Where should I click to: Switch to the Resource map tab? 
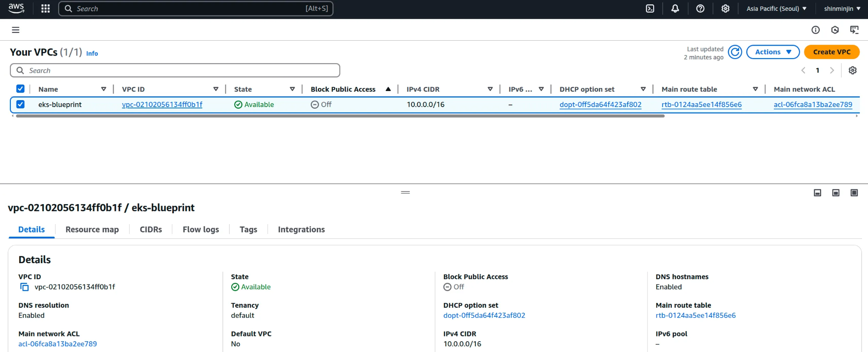tap(92, 229)
